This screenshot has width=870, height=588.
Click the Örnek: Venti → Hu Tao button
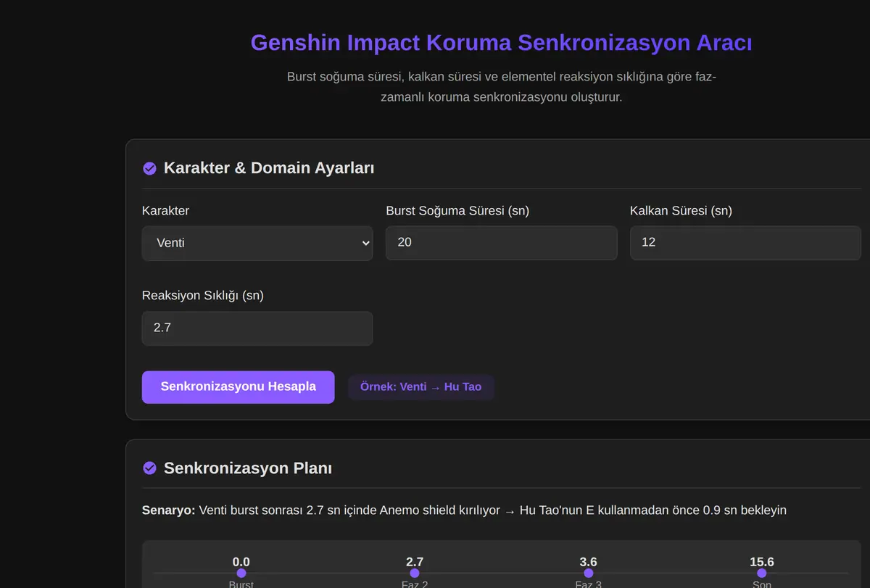tap(420, 387)
